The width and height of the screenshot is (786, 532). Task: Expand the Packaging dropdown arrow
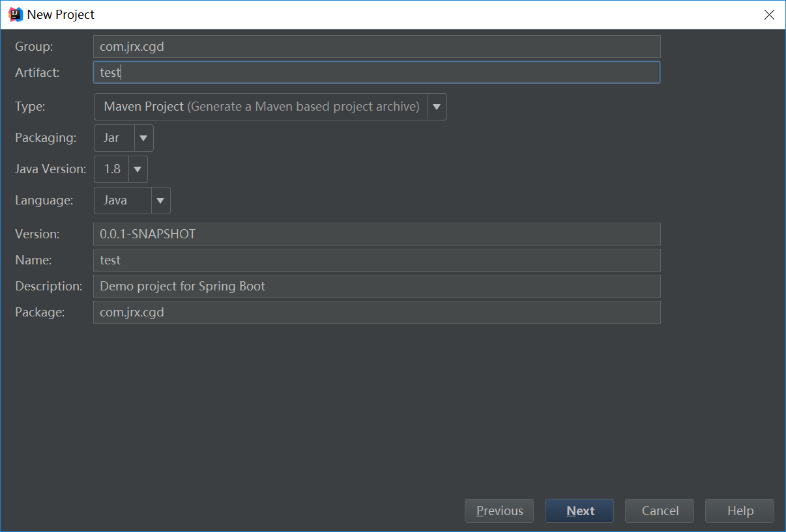coord(143,138)
